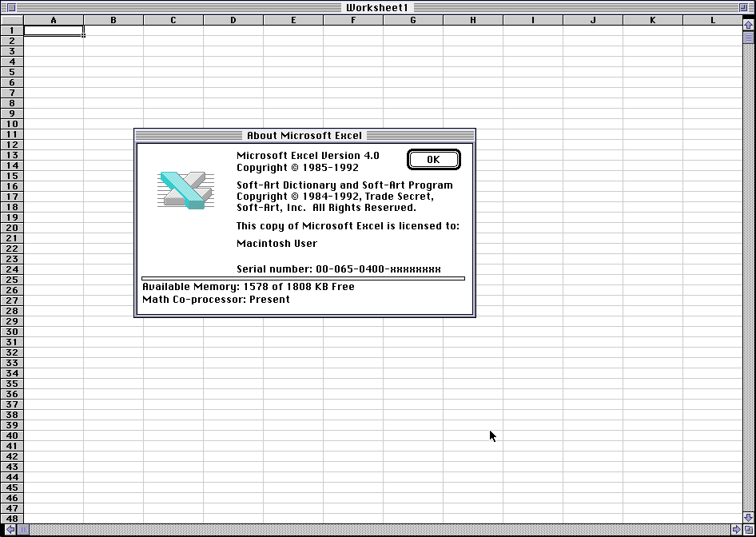Select column L header
Image resolution: width=756 pixels, height=537 pixels.
coord(713,20)
